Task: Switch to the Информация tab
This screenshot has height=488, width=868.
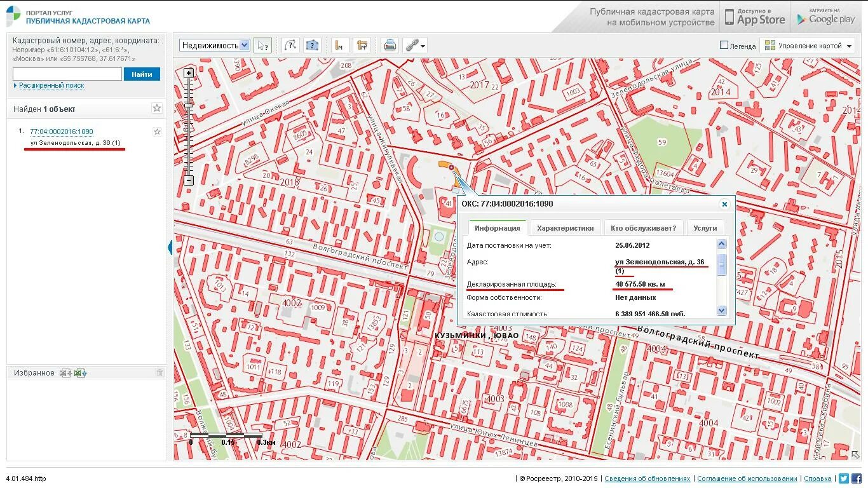Action: click(498, 228)
